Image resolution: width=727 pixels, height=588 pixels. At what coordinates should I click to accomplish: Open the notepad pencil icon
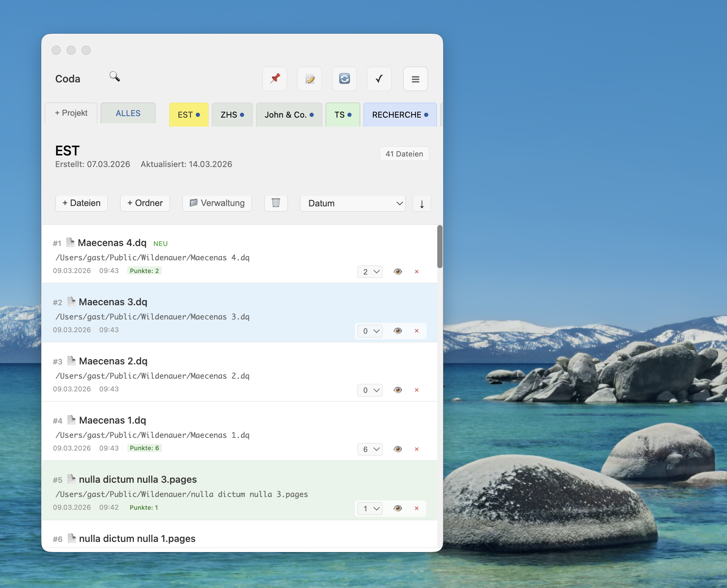tap(310, 79)
